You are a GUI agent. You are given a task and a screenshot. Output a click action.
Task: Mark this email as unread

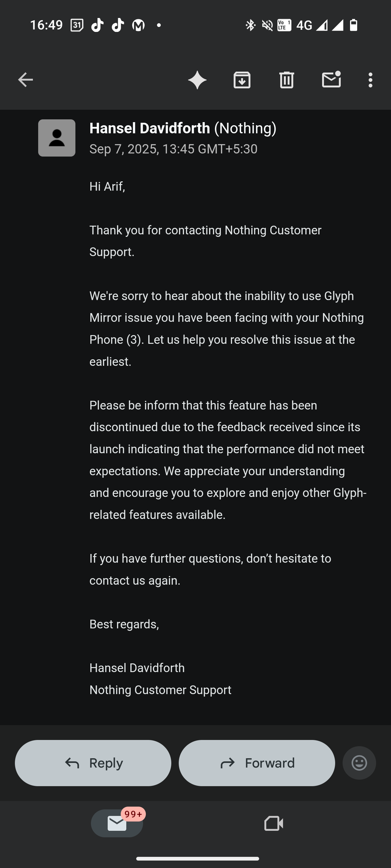[x=331, y=80]
